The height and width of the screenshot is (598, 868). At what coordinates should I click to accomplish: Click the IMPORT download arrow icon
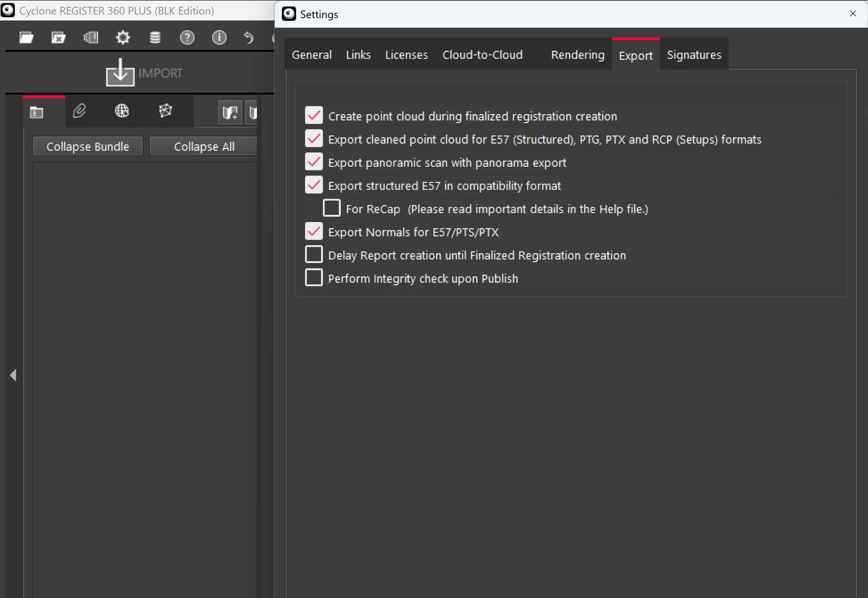coord(120,72)
